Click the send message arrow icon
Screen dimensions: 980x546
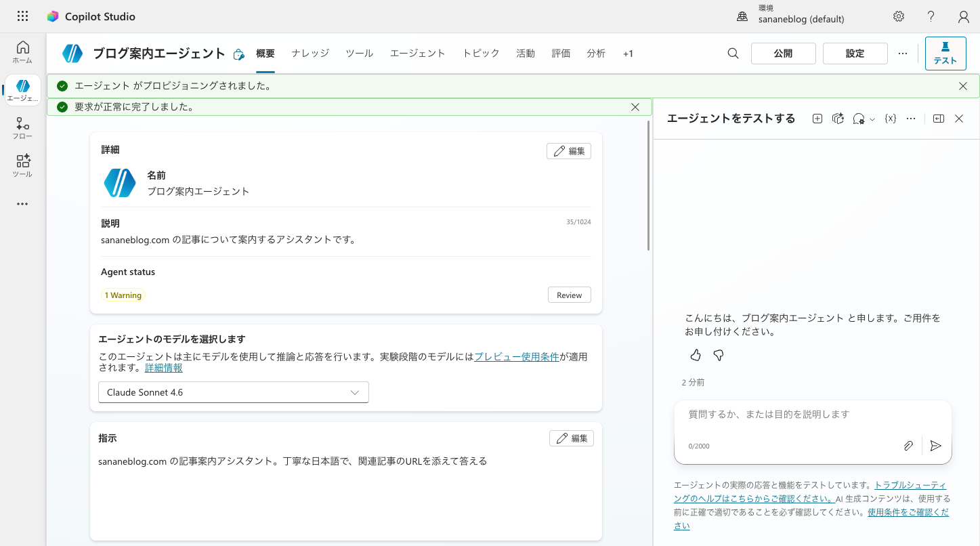[x=935, y=446]
